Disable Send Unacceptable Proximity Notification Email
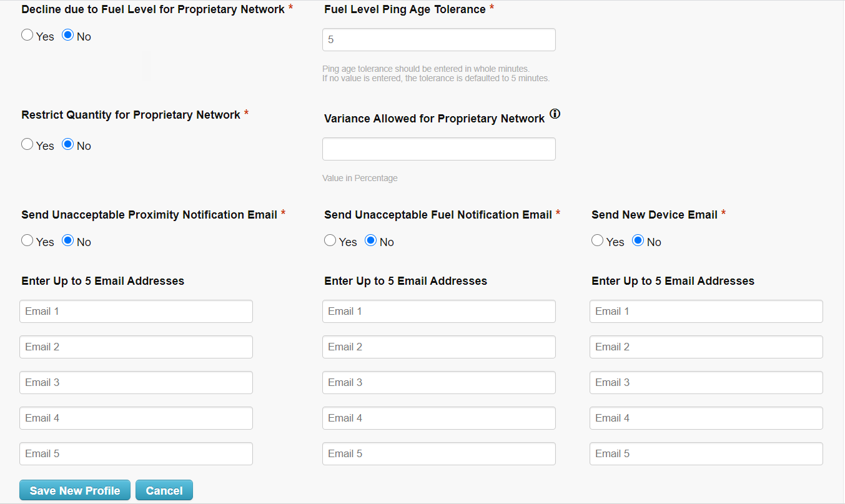The height and width of the screenshot is (504, 845). coord(67,240)
